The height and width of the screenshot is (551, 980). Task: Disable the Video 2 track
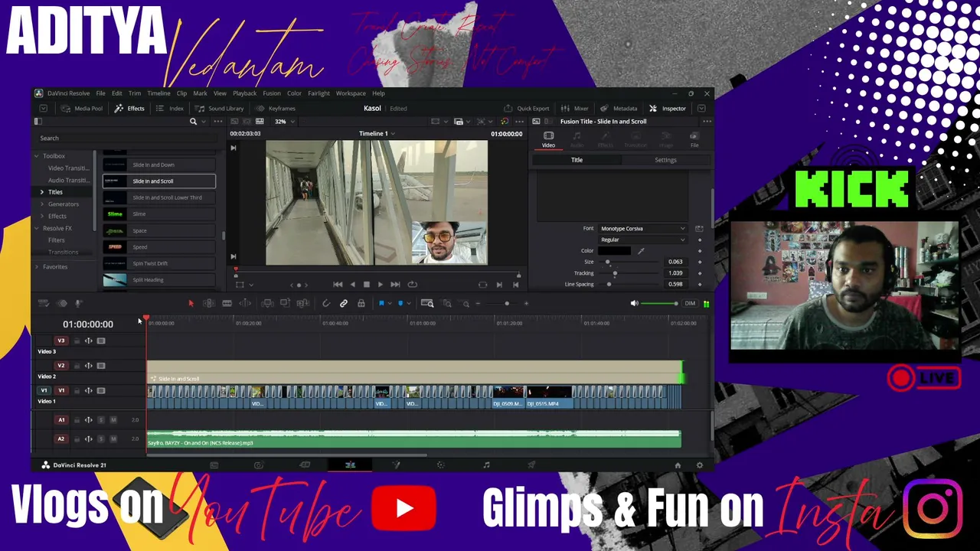coord(101,366)
